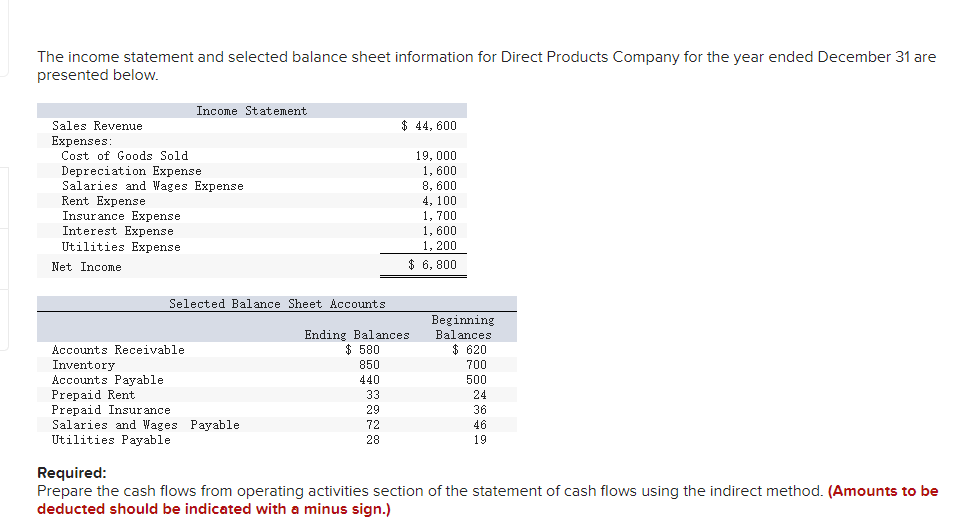Click the Net Income label

87,267
